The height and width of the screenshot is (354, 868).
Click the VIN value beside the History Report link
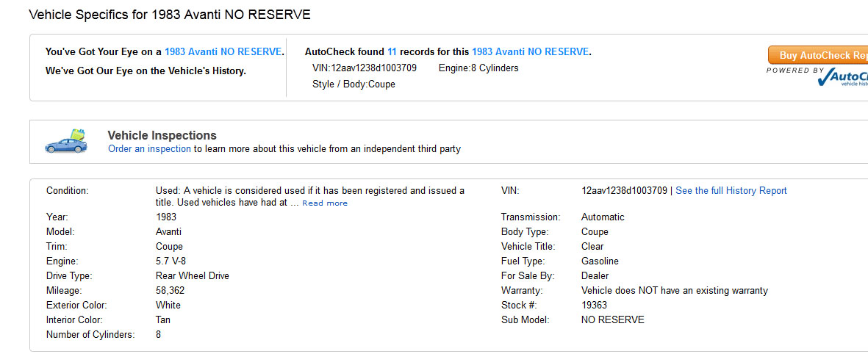(624, 191)
